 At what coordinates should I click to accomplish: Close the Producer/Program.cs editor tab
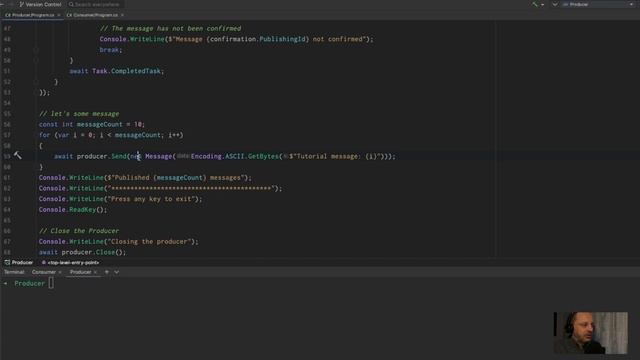tap(59, 15)
